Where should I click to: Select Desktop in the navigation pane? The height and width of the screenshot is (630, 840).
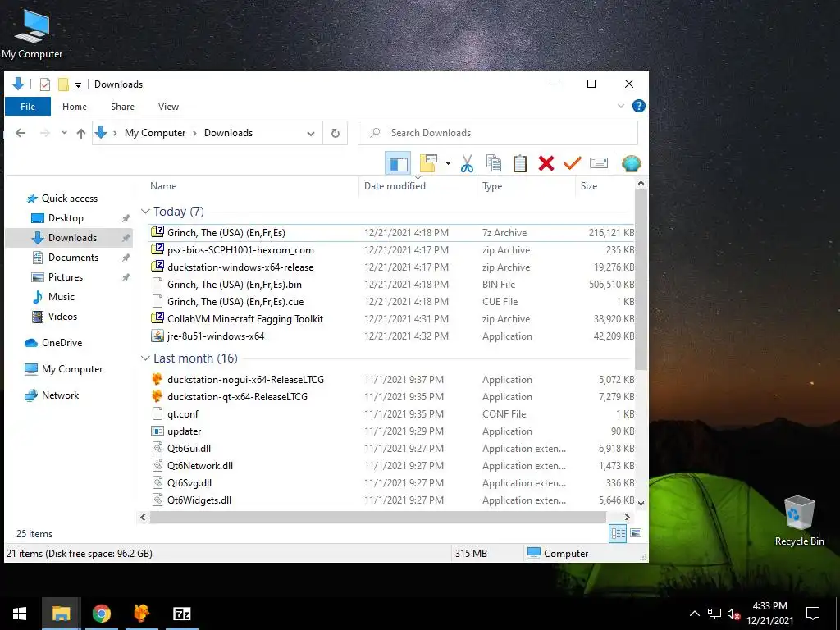click(66, 218)
